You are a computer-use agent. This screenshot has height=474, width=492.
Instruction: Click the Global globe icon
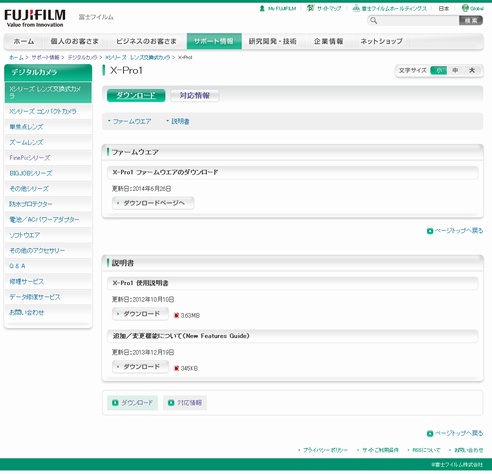click(465, 8)
